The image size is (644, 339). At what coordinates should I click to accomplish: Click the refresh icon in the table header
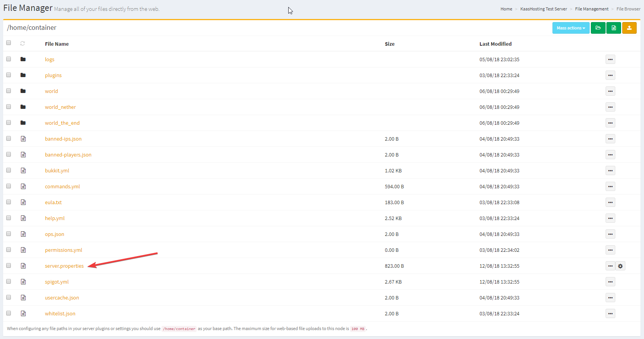pos(23,43)
